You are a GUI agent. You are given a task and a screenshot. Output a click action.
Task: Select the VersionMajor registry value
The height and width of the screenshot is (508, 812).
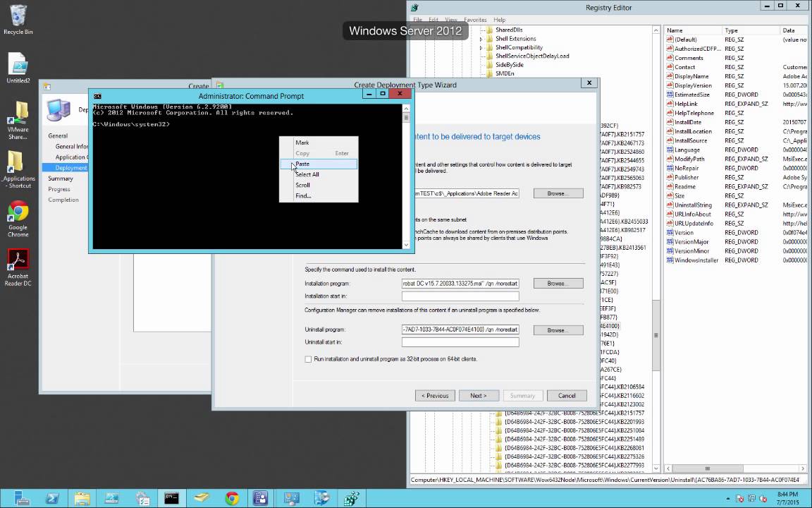691,241
